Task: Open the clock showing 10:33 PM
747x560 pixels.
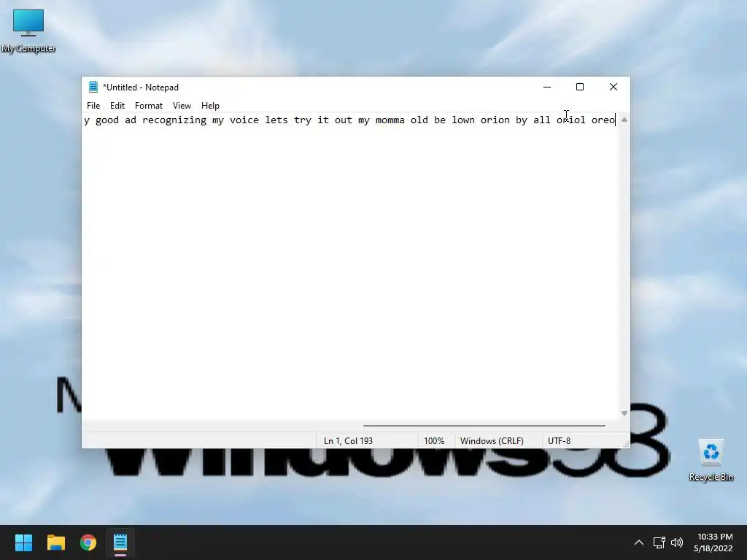Action: click(x=714, y=542)
